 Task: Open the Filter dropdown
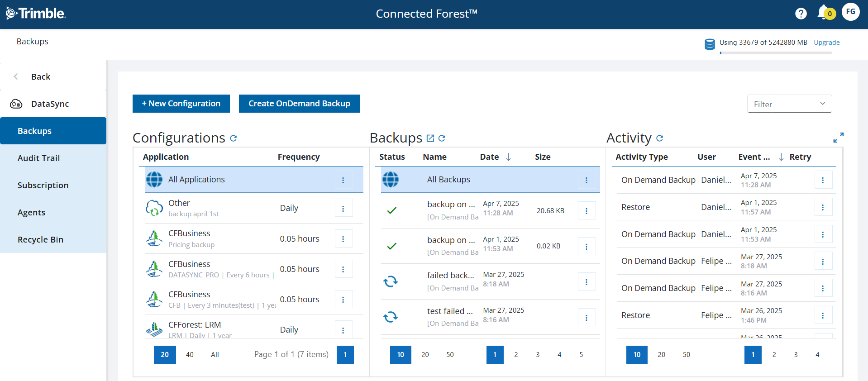[x=789, y=104]
